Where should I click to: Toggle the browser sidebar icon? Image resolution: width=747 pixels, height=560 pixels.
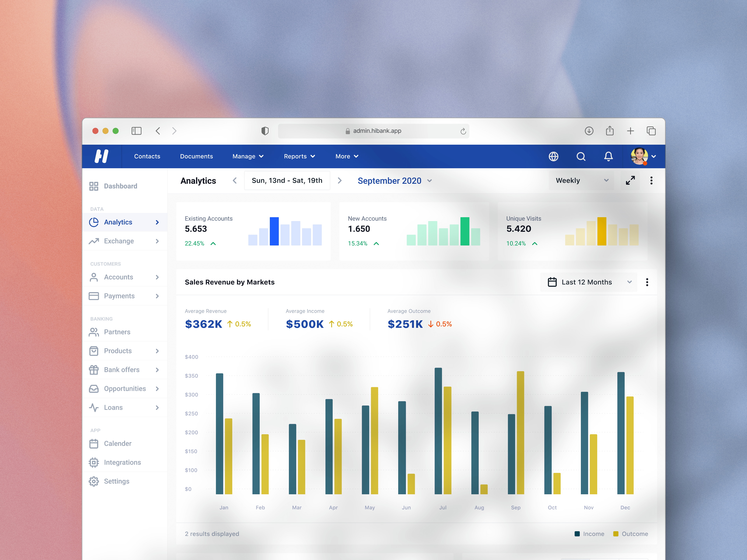[136, 131]
